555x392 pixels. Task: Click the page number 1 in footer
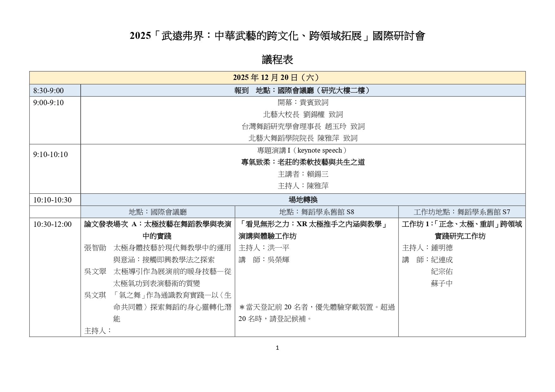point(277,348)
